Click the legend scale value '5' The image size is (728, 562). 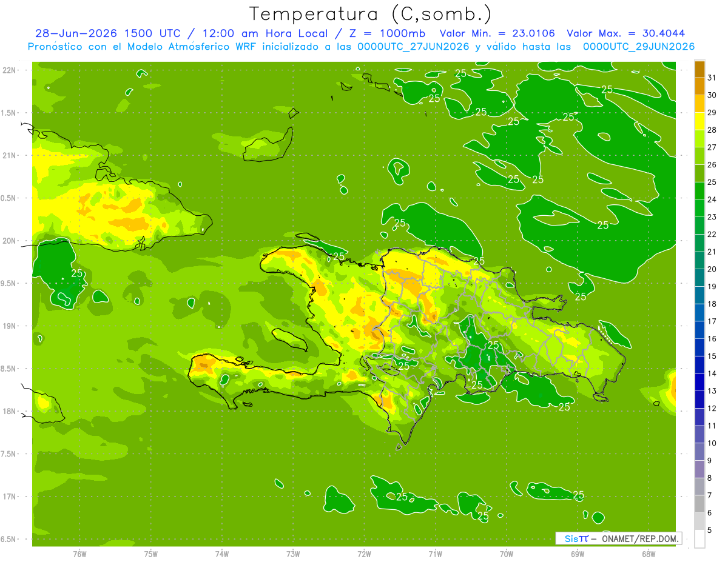[x=709, y=530]
